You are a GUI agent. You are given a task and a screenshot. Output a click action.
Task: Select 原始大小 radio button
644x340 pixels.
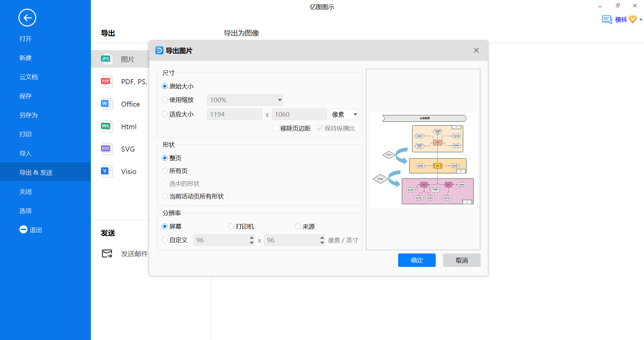click(x=165, y=86)
